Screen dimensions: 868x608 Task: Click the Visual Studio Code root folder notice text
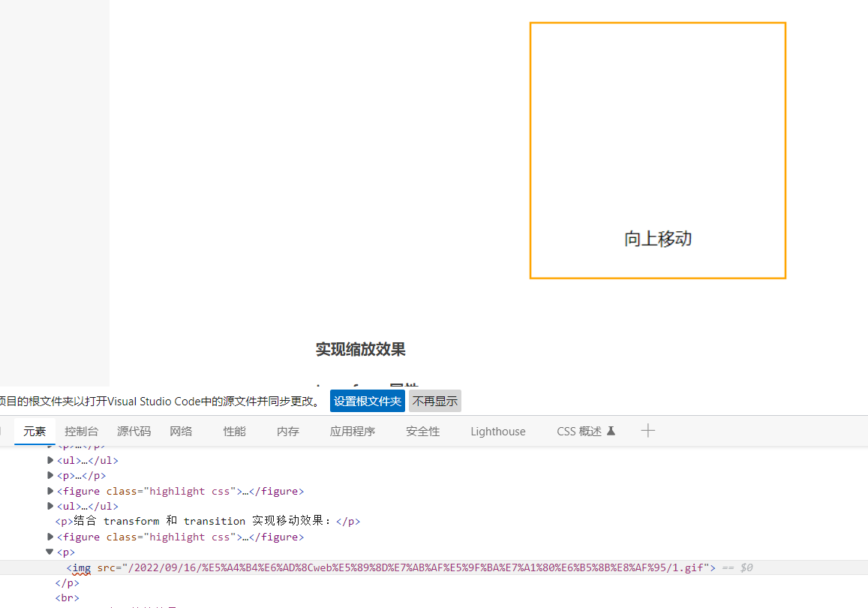161,401
